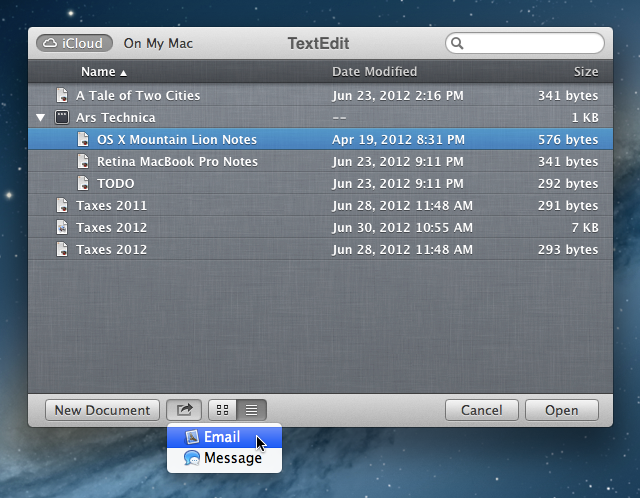This screenshot has height=498, width=640.
Task: Switch to list view
Action: pos(251,409)
